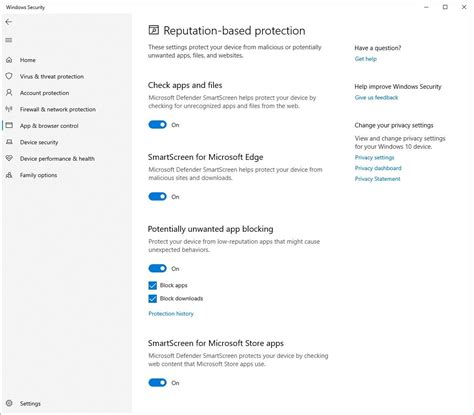Select App & browser control
Image resolution: width=474 pixels, height=415 pixels.
[x=49, y=126]
